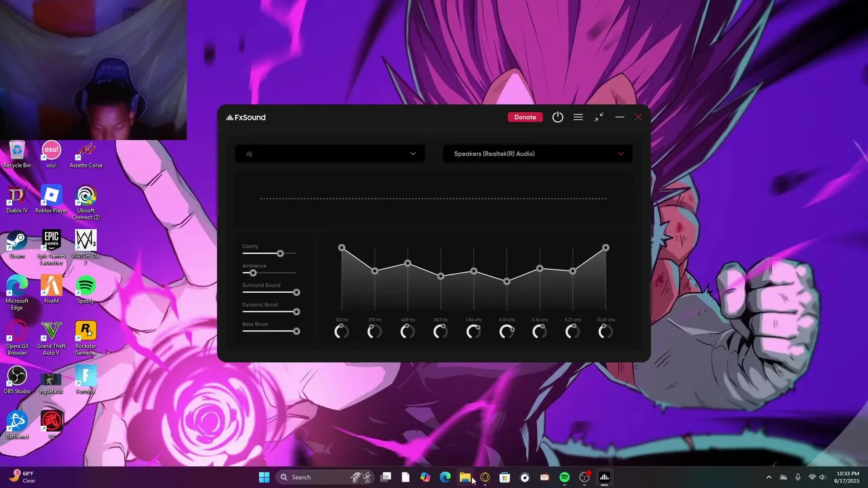The width and height of the screenshot is (868, 488).
Task: Click the 13.63 kHz EQ band graph point
Action: (x=606, y=248)
